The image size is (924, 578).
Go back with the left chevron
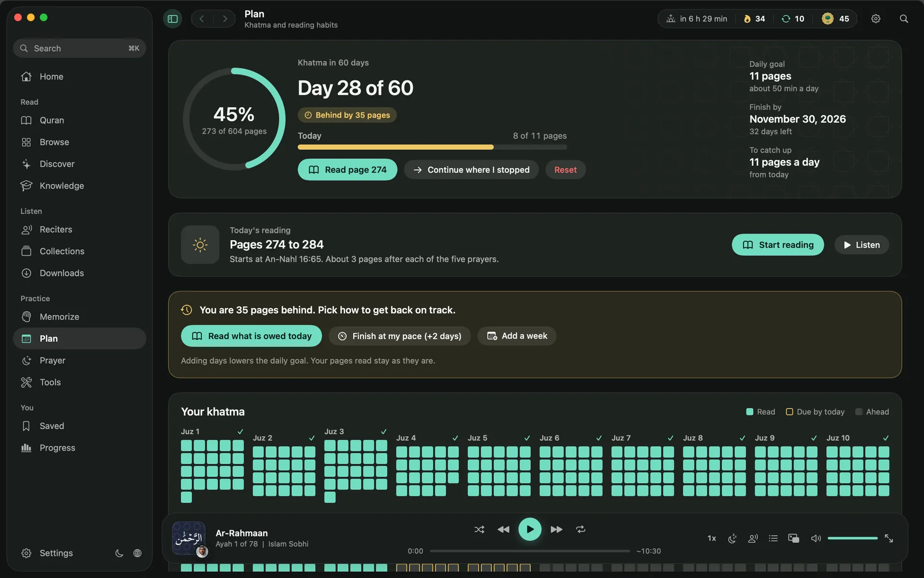202,19
